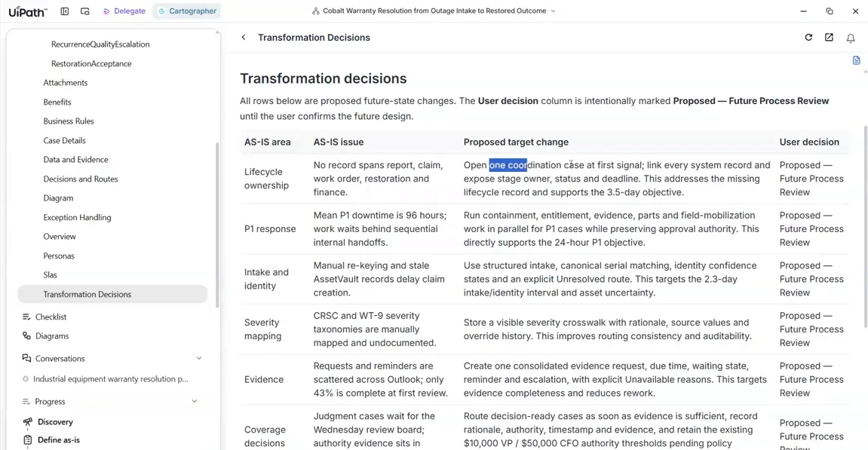The height and width of the screenshot is (450, 868).
Task: Collapse the Progress section chevron
Action: [x=195, y=401]
